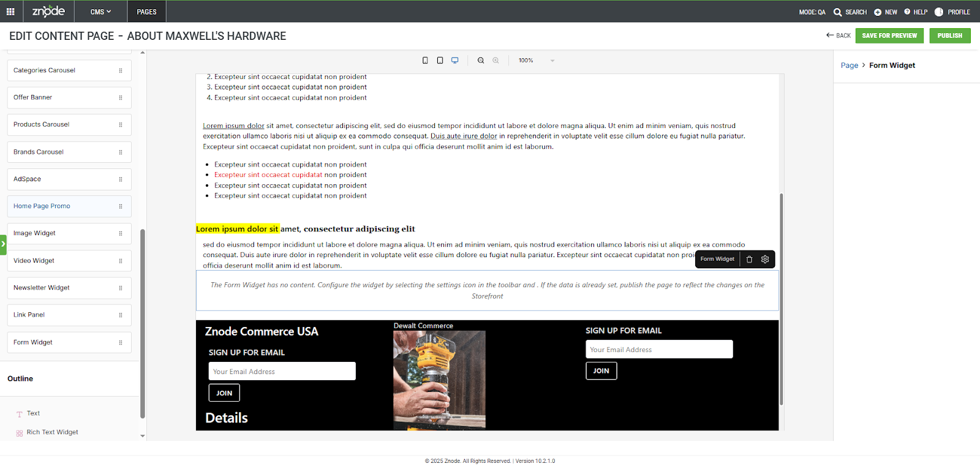Screen dimensions: 980x469
Task: Select the Form Widget in sidebar
Action: [69, 342]
